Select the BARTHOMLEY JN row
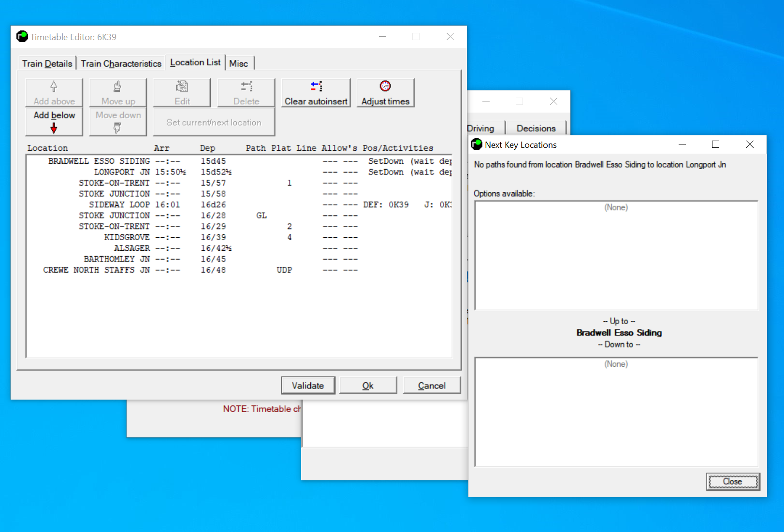This screenshot has height=532, width=784. (239, 259)
